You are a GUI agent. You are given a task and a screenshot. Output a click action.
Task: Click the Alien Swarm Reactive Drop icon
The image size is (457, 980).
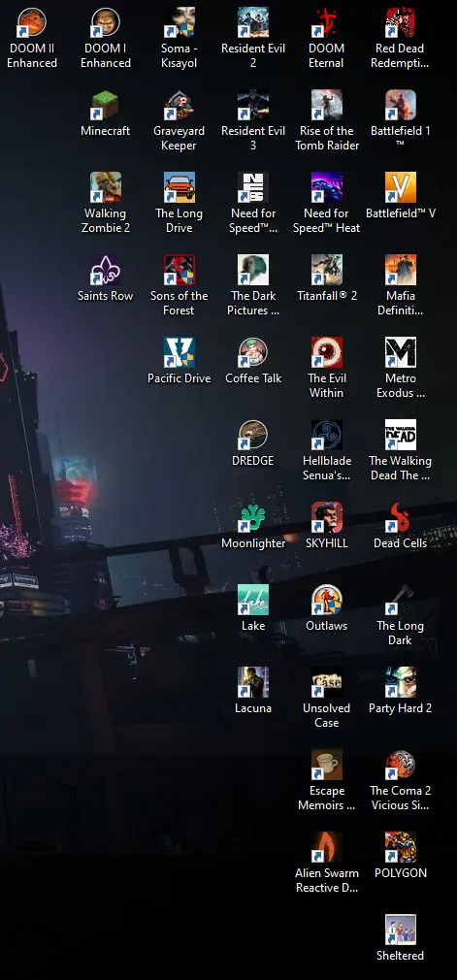coord(327,848)
